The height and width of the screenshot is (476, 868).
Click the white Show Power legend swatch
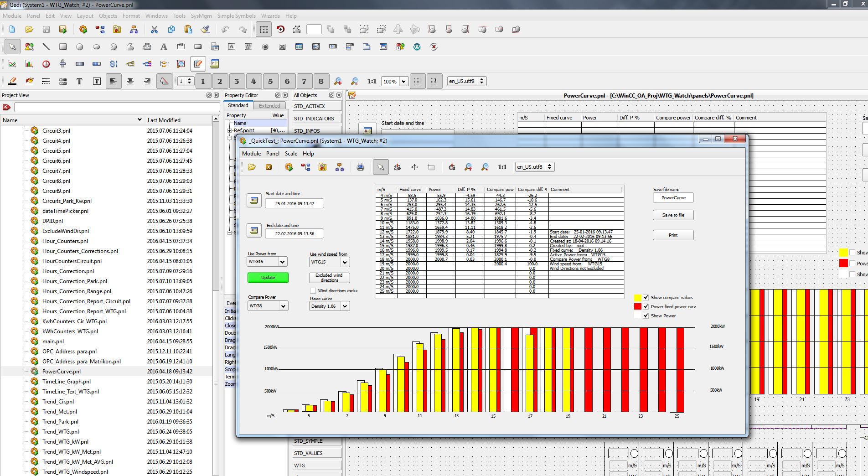[638, 316]
